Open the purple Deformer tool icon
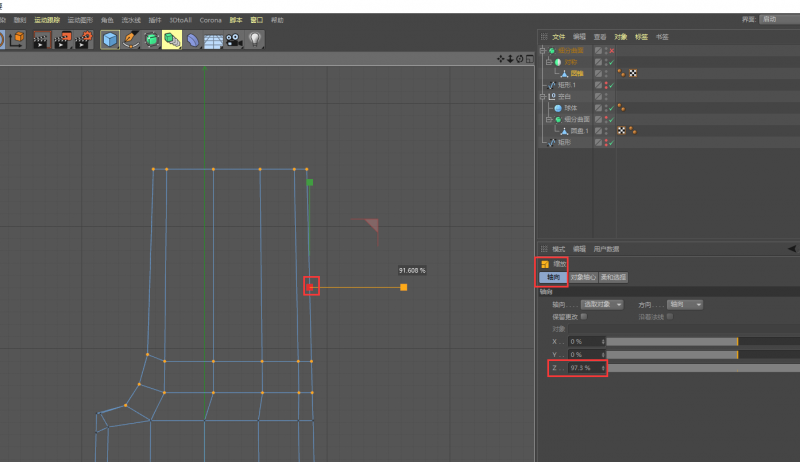The width and height of the screenshot is (800, 462). click(193, 39)
